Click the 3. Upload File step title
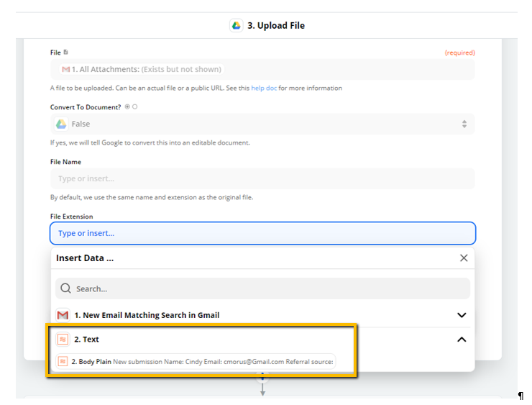 click(x=276, y=25)
